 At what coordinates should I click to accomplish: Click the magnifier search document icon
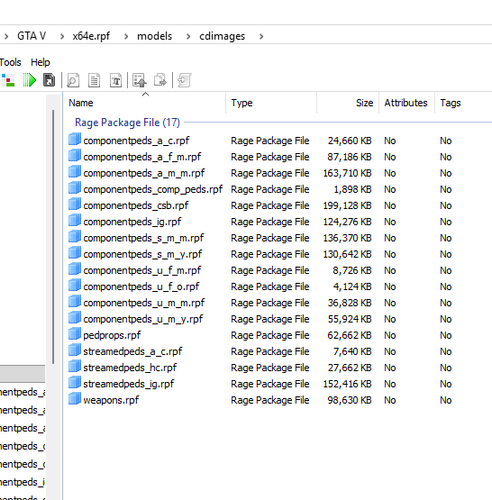(73, 80)
